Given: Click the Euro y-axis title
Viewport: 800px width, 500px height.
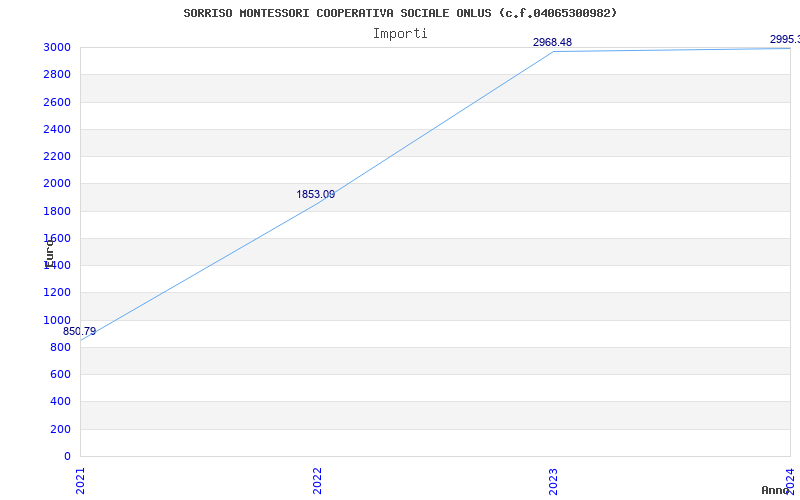Looking at the screenshot, I should click(x=49, y=252).
